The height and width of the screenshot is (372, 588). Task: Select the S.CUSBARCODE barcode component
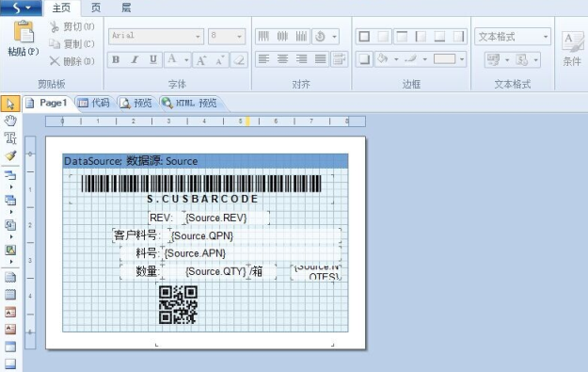tap(201, 189)
